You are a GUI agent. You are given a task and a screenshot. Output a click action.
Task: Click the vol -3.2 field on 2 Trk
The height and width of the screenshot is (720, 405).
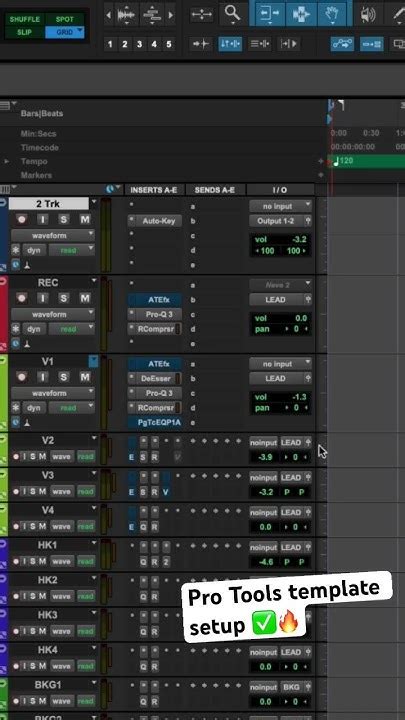[280, 239]
